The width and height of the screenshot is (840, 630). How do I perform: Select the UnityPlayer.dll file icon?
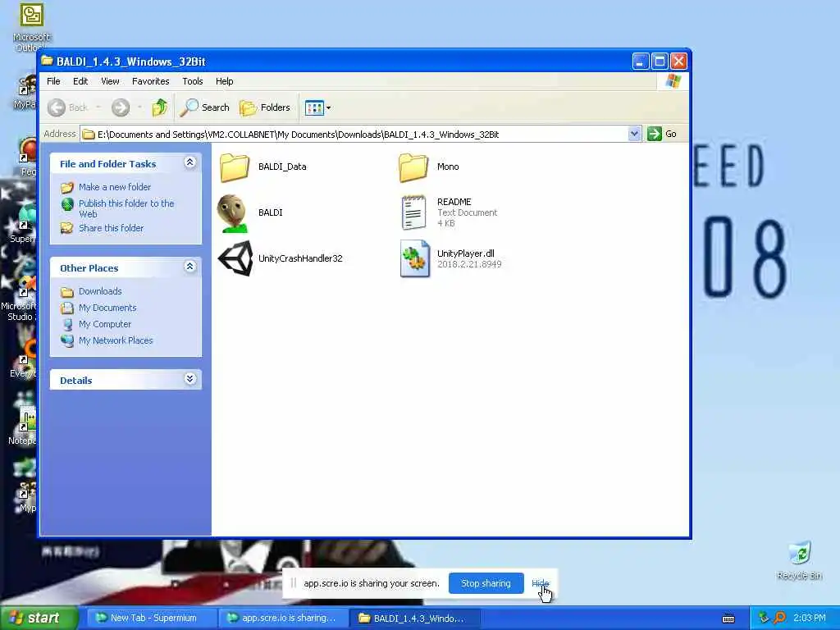coord(414,258)
